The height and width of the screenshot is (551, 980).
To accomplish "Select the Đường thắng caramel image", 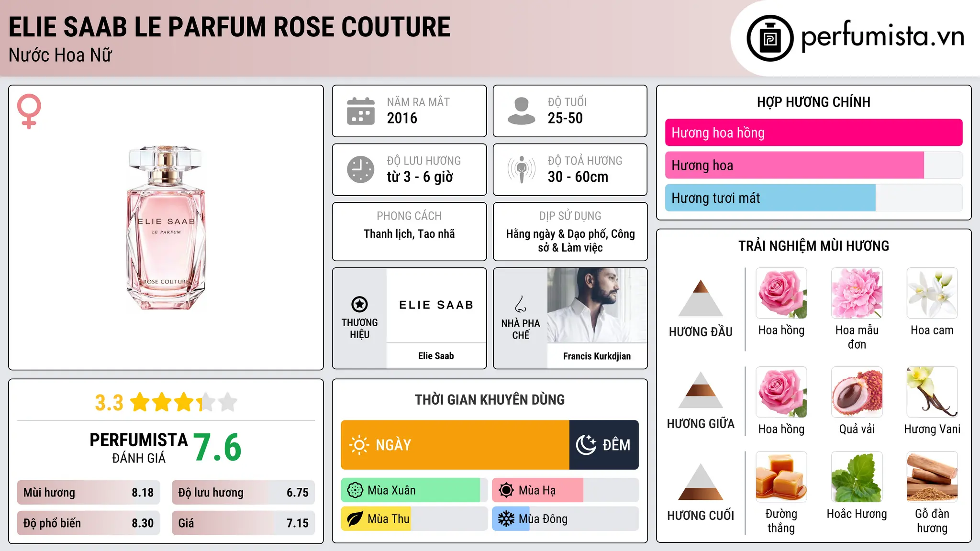I will point(781,477).
